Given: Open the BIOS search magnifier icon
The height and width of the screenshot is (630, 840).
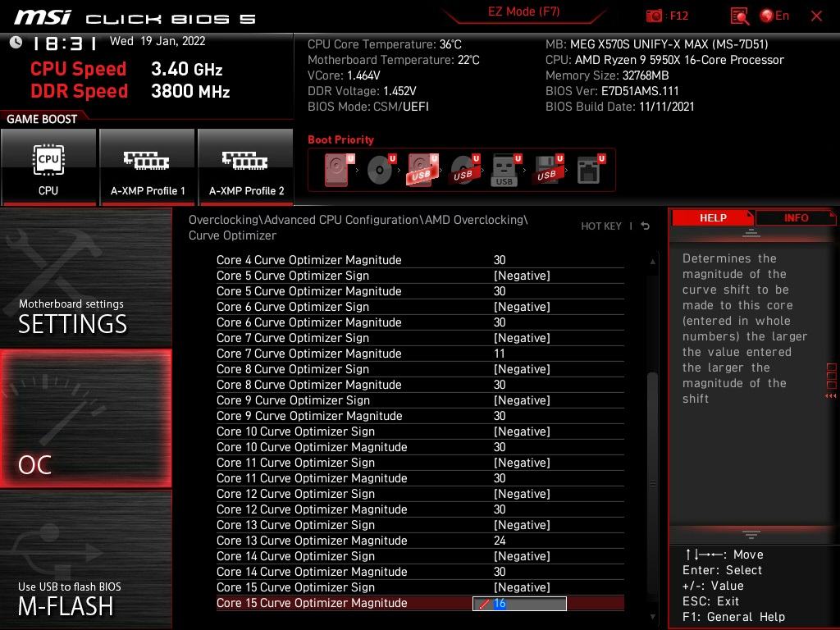Looking at the screenshot, I should (739, 16).
